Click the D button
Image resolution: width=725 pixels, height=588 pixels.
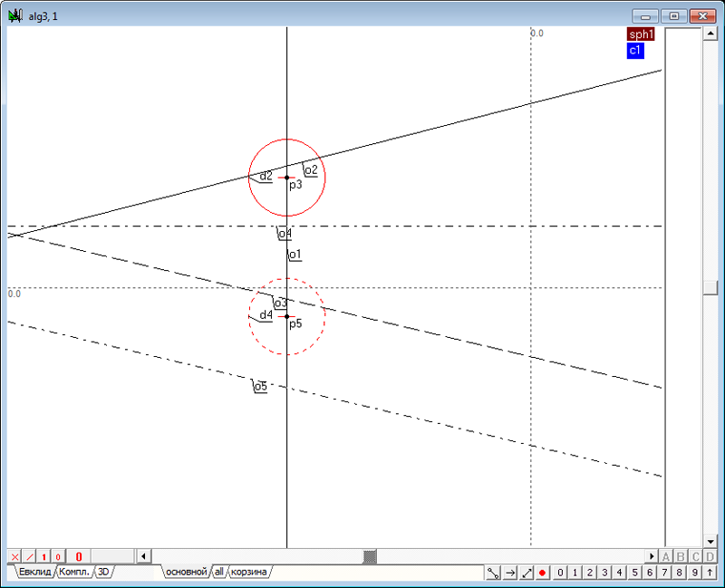click(710, 556)
